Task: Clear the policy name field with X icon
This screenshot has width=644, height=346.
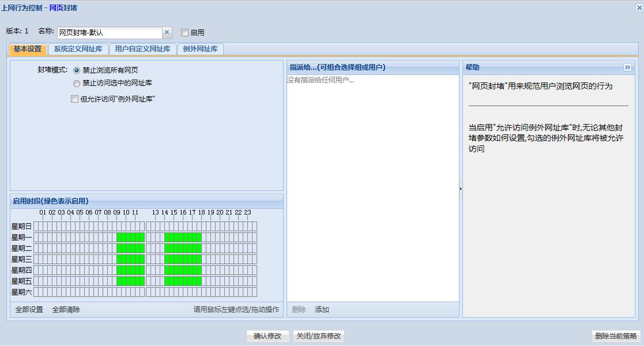Action: click(x=167, y=33)
